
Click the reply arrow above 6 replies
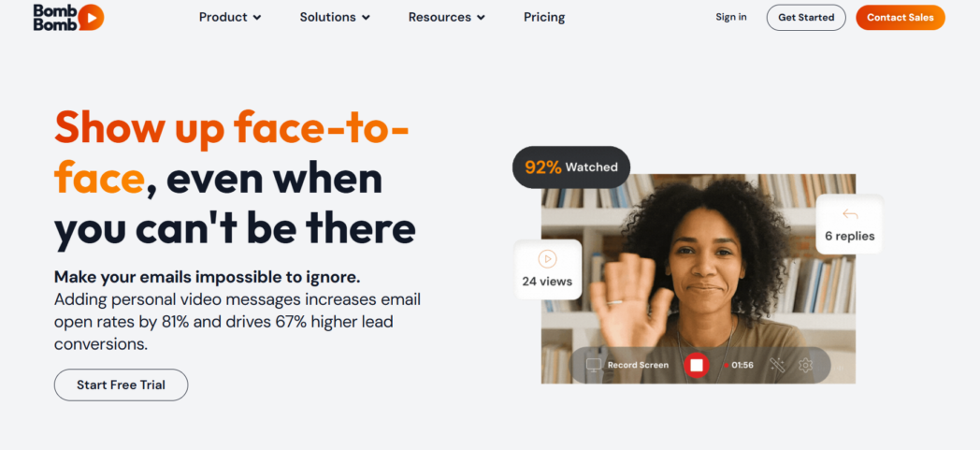[x=850, y=214]
